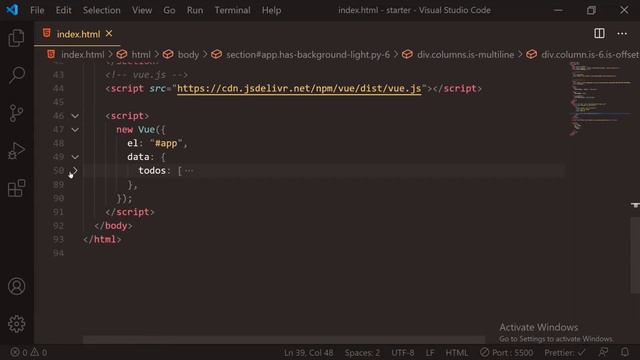This screenshot has width=640, height=360.
Task: Expand the folded todos array on line 50
Action: [x=75, y=171]
